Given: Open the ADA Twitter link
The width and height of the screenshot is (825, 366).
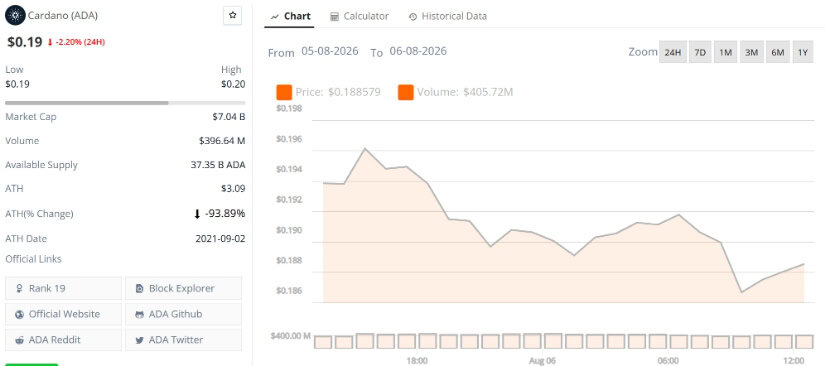Looking at the screenshot, I should coord(183,340).
